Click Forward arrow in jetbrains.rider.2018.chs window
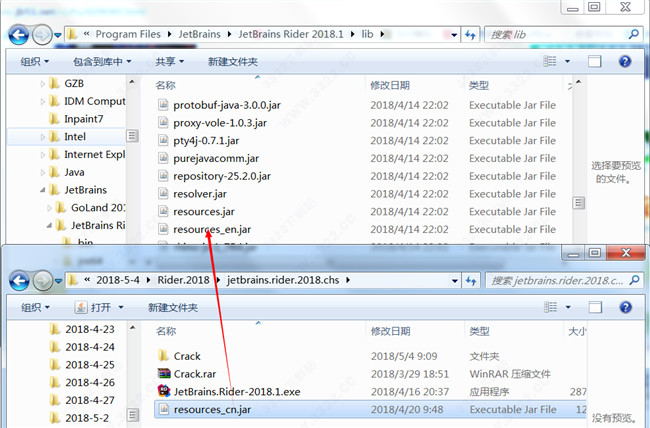The height and width of the screenshot is (428, 650). (x=42, y=281)
